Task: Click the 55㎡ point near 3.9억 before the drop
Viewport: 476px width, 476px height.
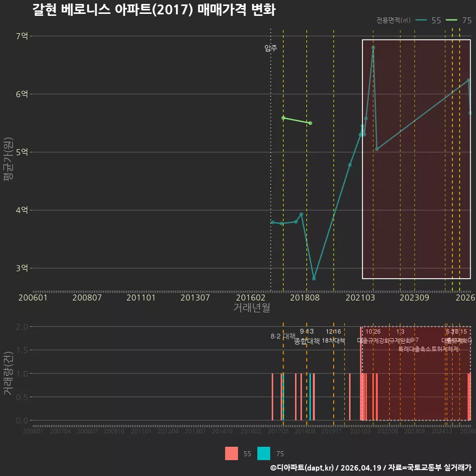Action: point(301,214)
